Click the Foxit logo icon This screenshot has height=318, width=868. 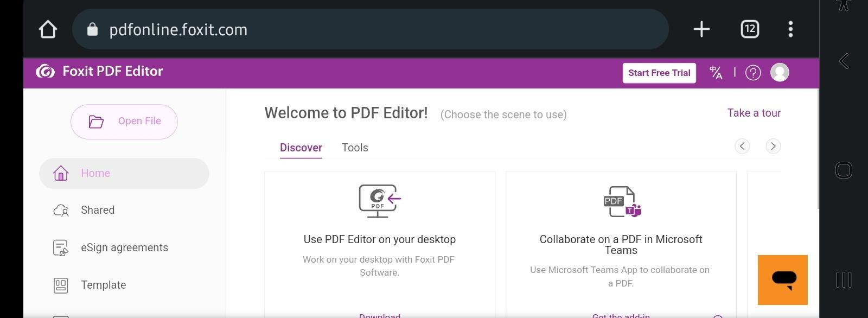pyautogui.click(x=45, y=72)
